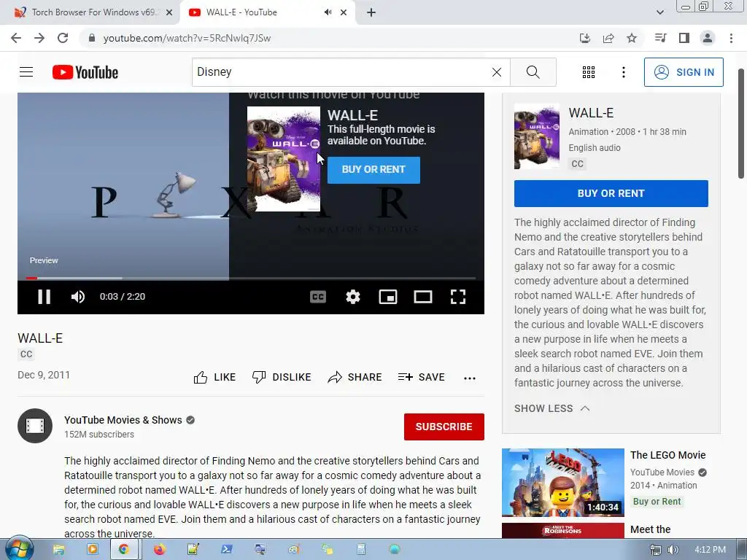Open The LEGO Movie title link
This screenshot has width=747, height=560.
(668, 455)
